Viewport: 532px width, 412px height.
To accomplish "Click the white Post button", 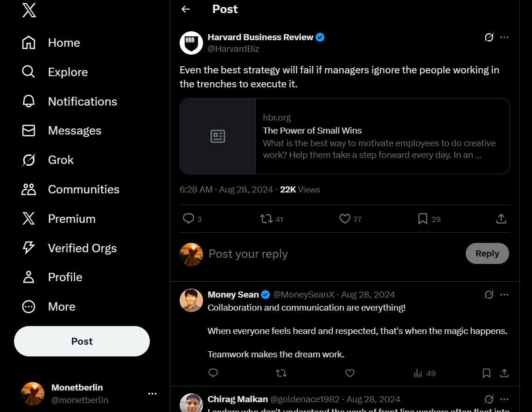I will click(82, 341).
